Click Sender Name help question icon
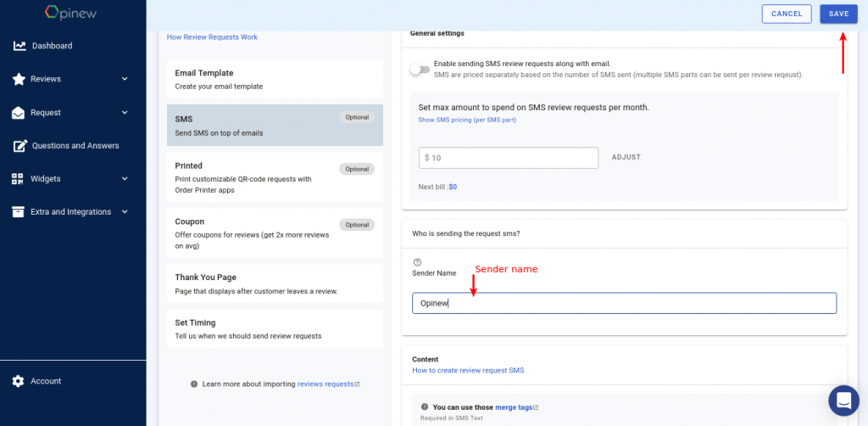This screenshot has width=868, height=426. click(417, 262)
